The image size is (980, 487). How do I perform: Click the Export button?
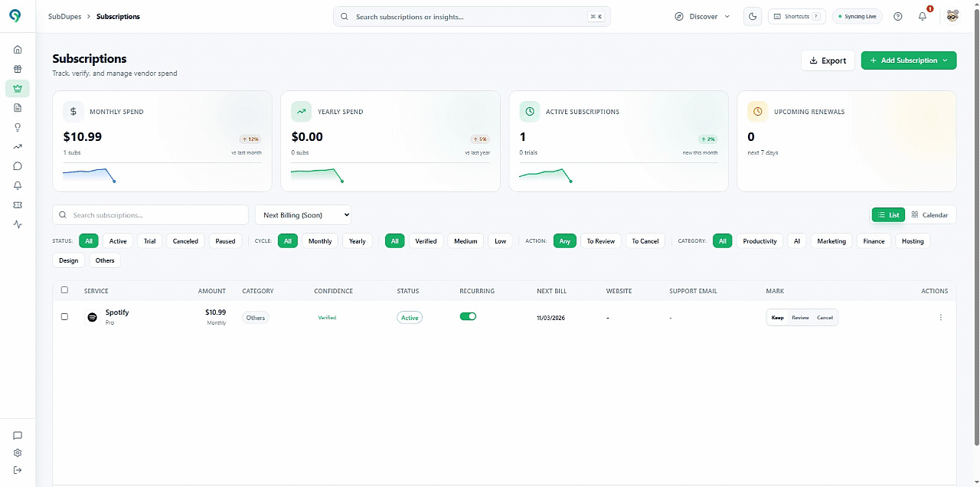click(x=828, y=60)
